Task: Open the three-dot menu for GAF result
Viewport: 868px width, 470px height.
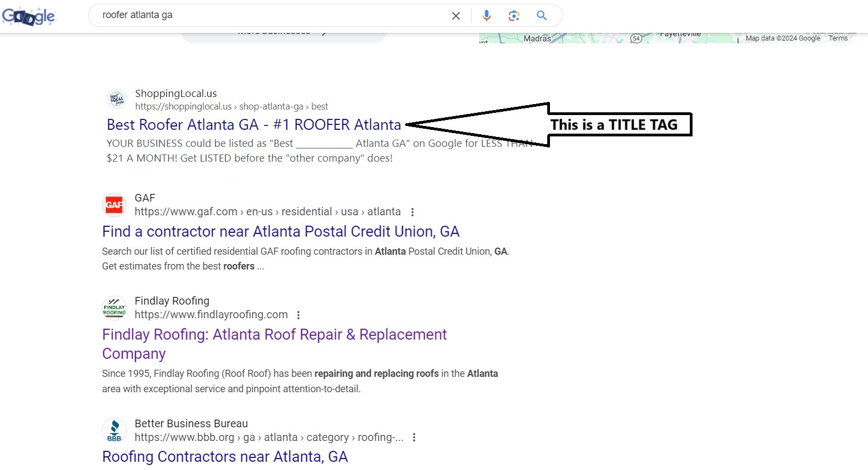Action: click(x=412, y=212)
